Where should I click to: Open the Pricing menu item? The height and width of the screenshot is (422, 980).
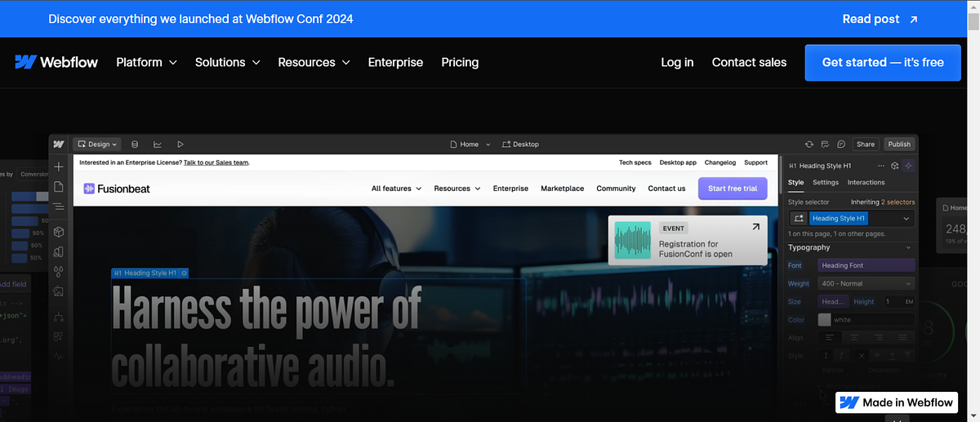click(x=460, y=62)
